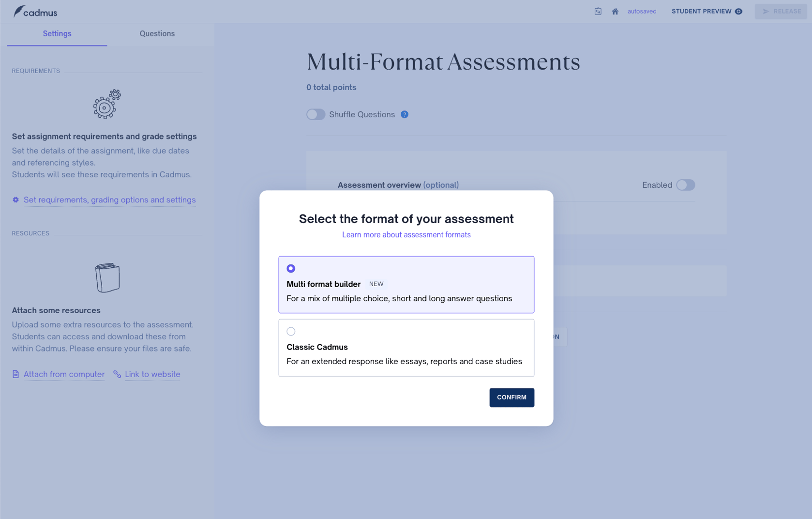Click the clipboard sync icon in the top bar

pos(598,11)
